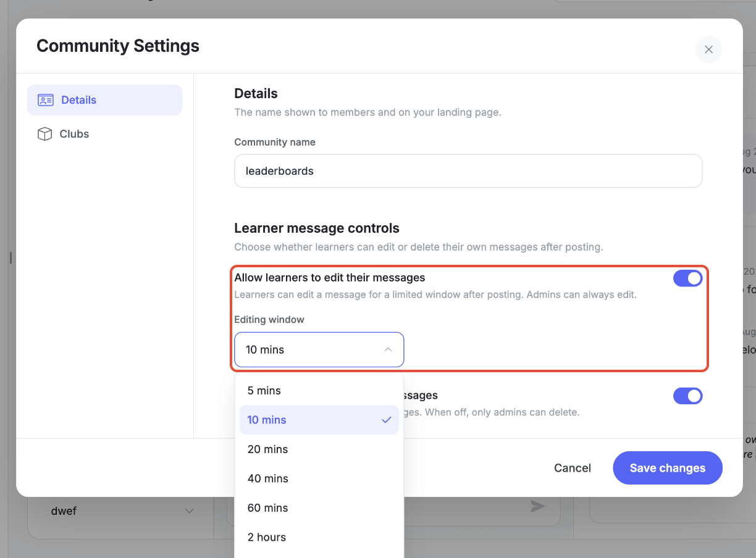This screenshot has height=558, width=756.
Task: Click the Details ID-card icon in sidebar
Action: pos(46,100)
